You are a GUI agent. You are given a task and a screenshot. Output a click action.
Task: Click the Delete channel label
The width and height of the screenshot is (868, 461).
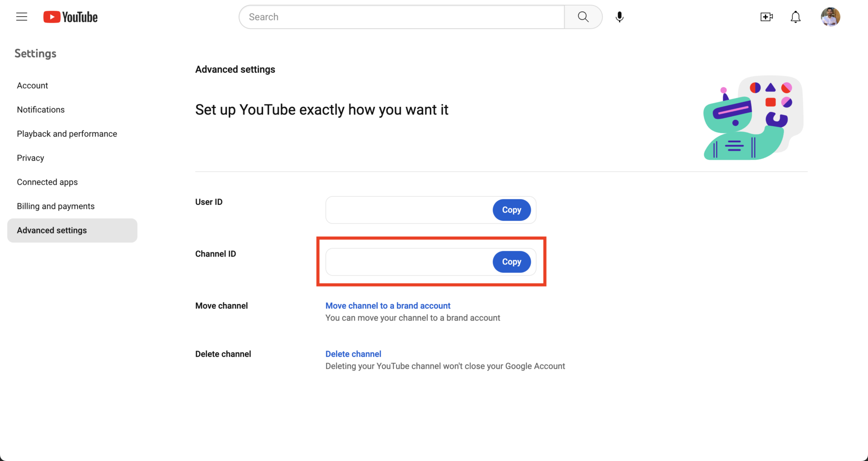tap(223, 354)
